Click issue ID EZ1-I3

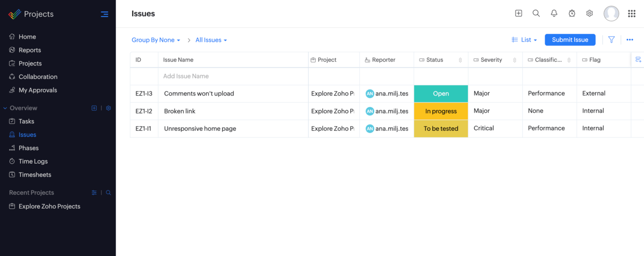(x=144, y=93)
